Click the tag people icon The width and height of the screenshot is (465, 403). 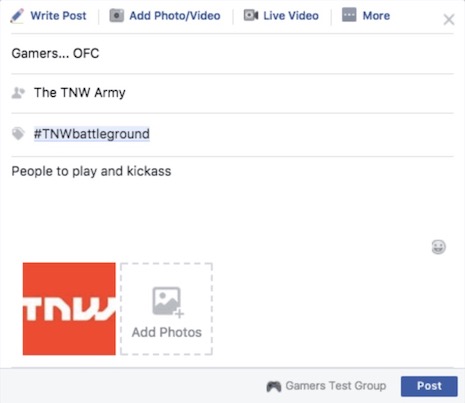18,93
